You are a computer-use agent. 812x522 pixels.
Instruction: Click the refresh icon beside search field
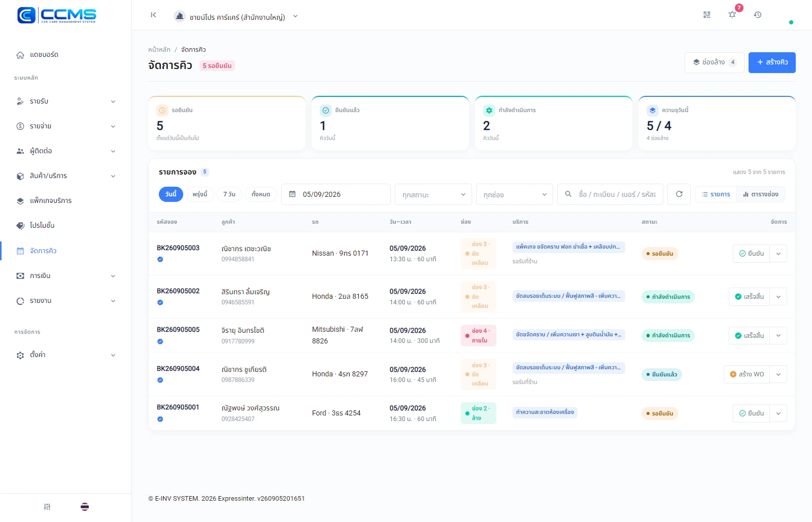[x=679, y=194]
